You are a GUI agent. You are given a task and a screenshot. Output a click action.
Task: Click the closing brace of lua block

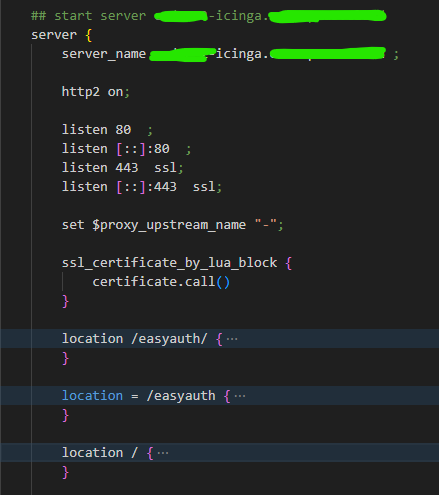pos(65,301)
